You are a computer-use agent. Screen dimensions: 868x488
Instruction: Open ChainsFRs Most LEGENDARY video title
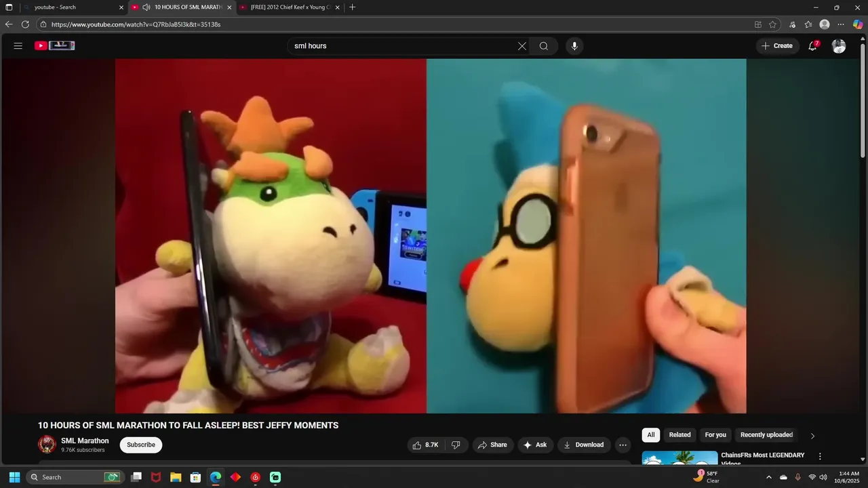coord(763,459)
